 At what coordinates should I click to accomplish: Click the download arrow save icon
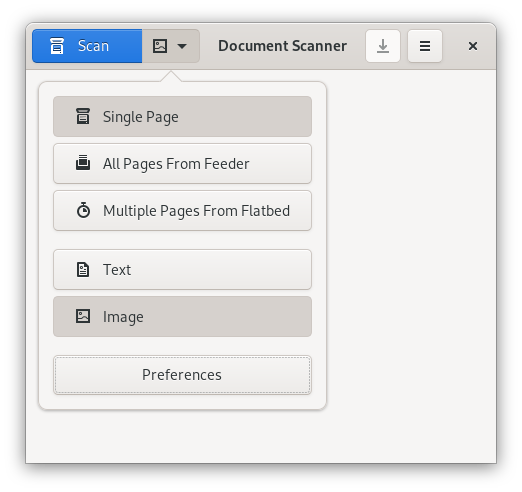[383, 46]
